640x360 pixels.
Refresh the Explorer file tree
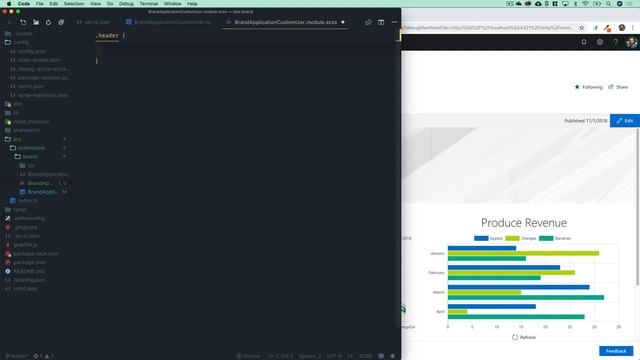tap(48, 22)
